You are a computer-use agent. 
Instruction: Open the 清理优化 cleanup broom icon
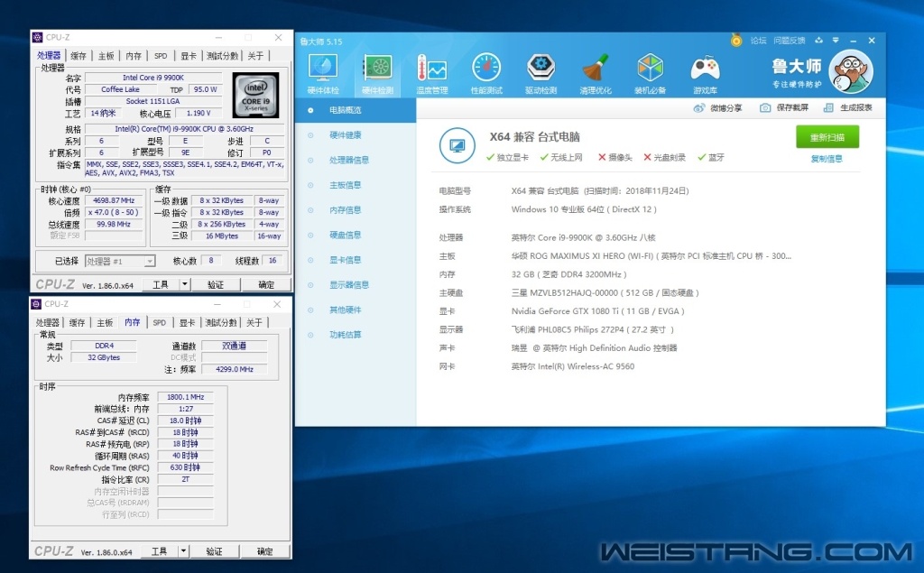pyautogui.click(x=596, y=74)
